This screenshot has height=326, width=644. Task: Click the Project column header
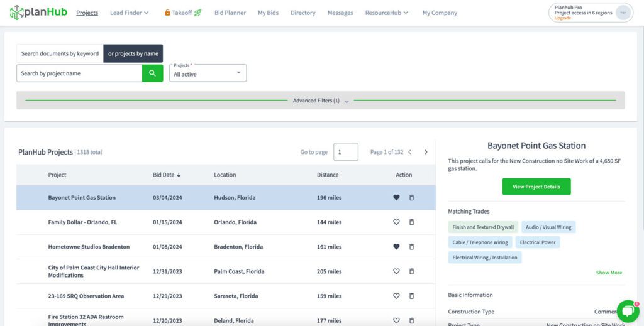tap(57, 175)
